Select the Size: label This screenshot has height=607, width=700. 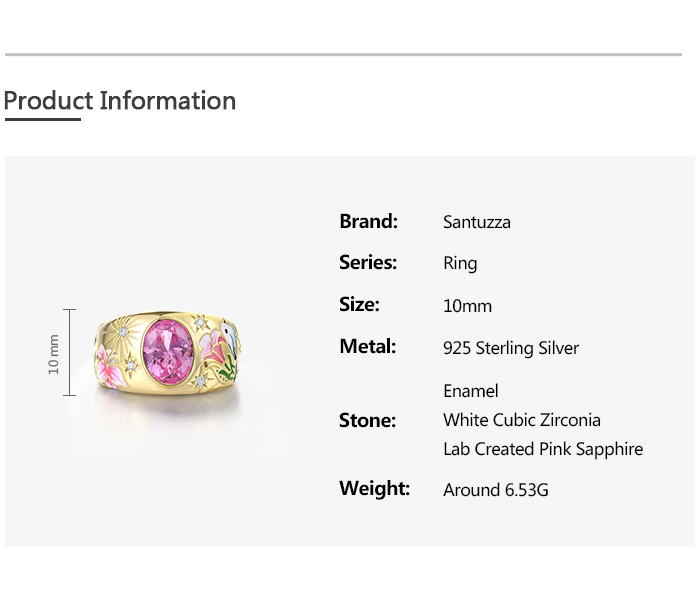click(x=359, y=304)
